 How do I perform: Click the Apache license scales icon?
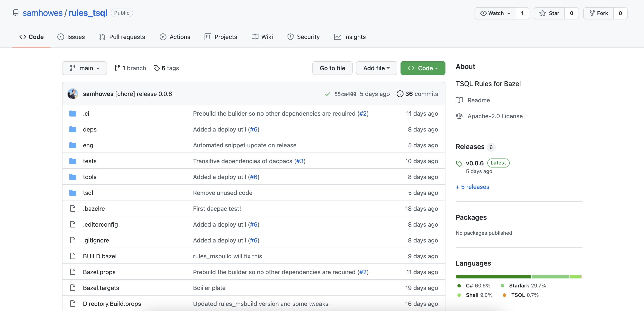coord(459,116)
